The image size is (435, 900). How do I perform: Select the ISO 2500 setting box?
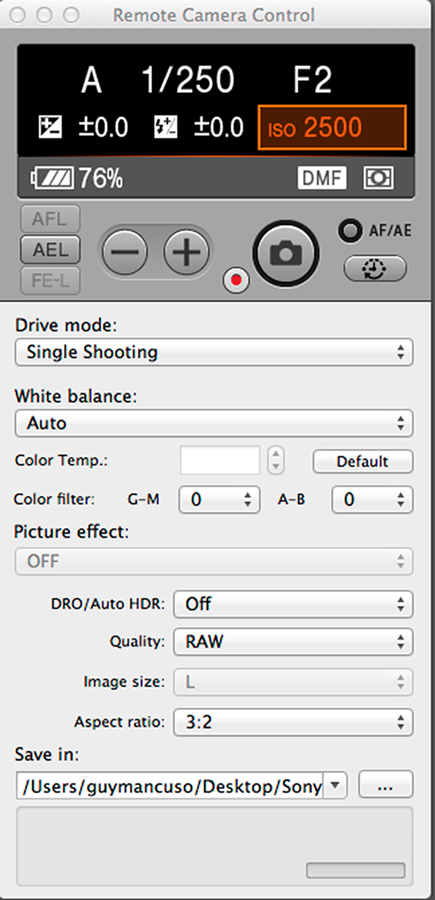[332, 127]
